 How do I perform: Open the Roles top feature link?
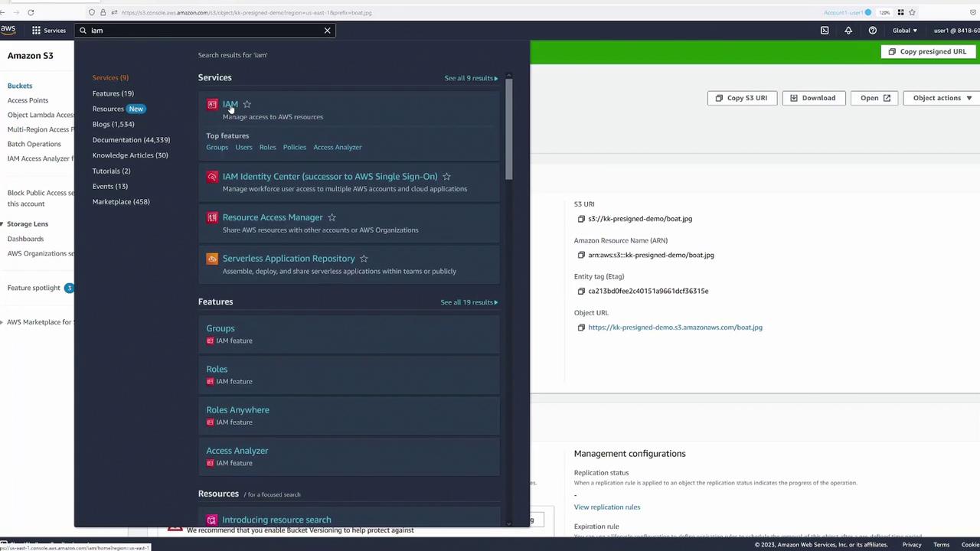[267, 147]
